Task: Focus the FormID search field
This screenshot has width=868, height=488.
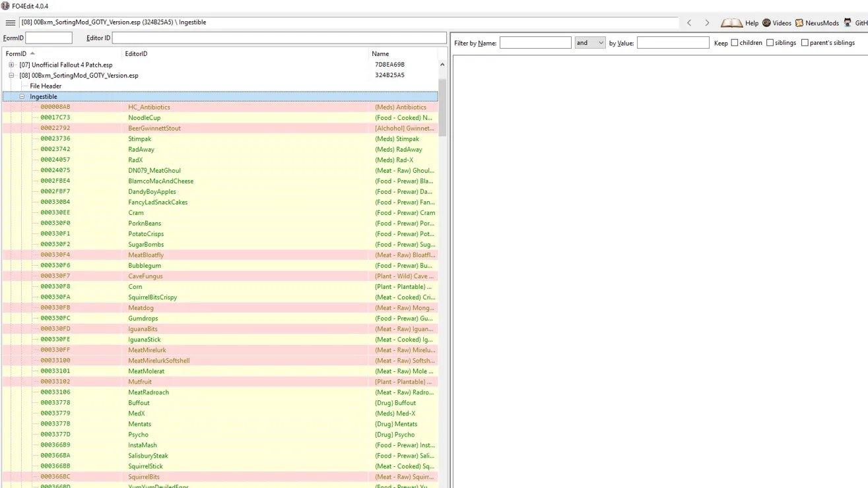Action: pyautogui.click(x=49, y=38)
